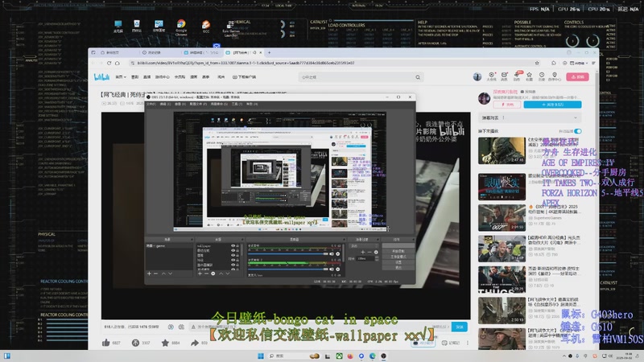Open the browser profile dropdown near address bar

579,64
